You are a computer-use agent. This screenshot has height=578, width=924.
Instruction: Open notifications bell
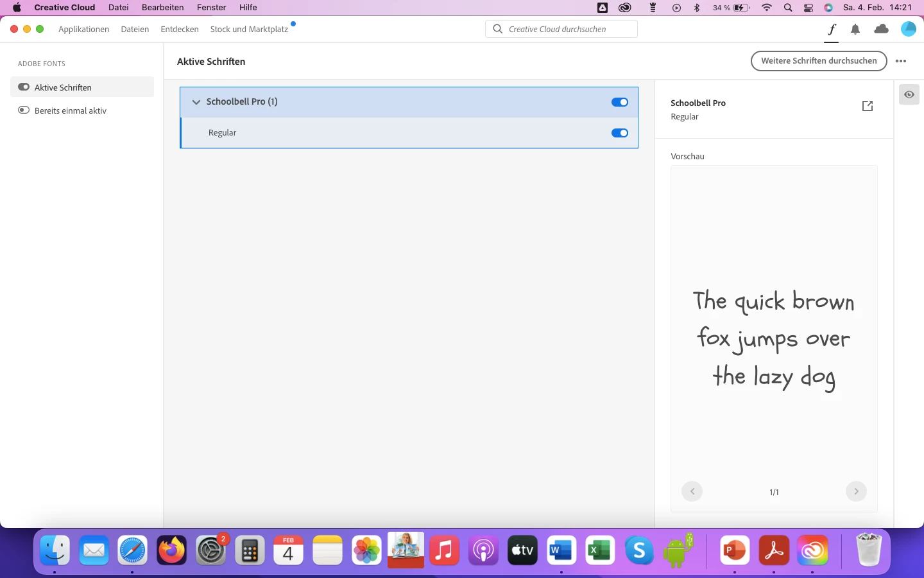click(855, 30)
